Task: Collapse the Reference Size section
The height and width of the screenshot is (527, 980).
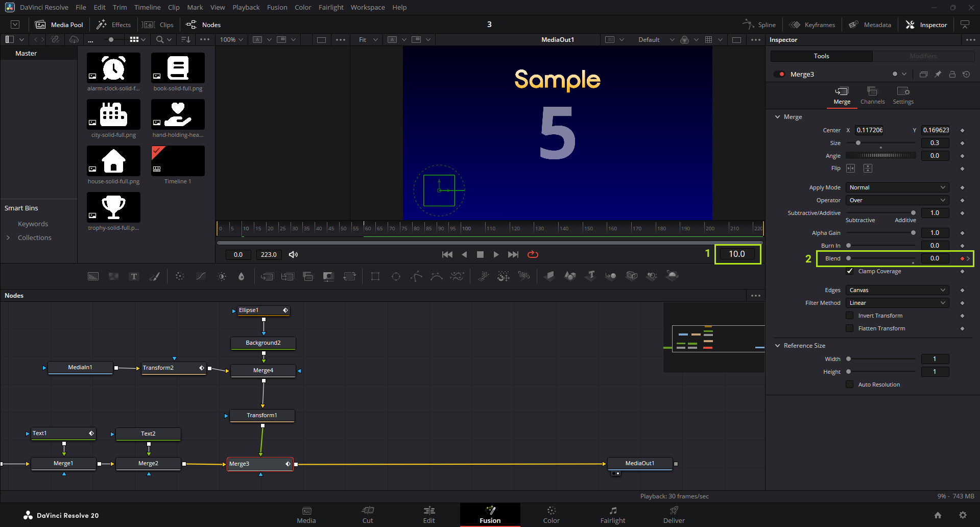Action: [778, 346]
